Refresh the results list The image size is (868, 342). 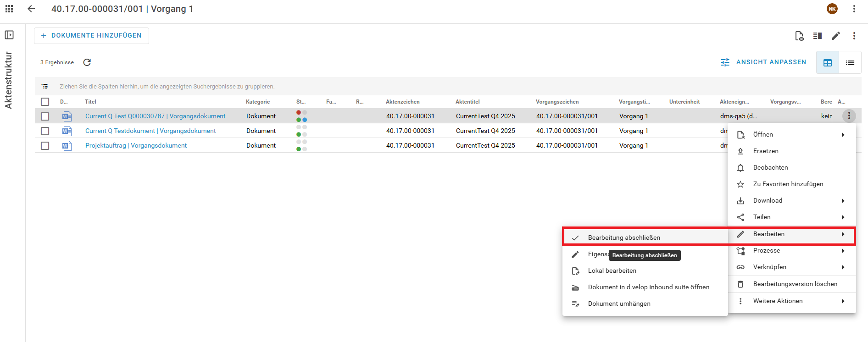point(87,62)
